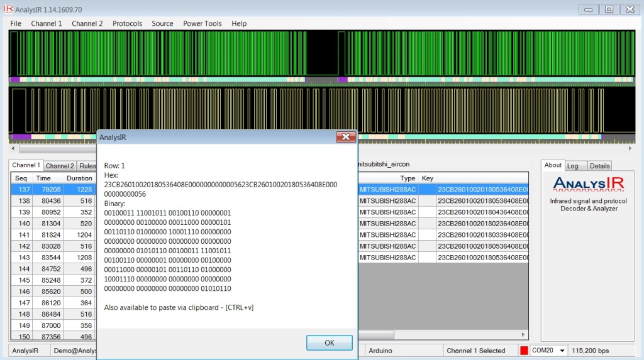Click key containing 80336408E0
Screen dimensions: 644x360
(483, 235)
